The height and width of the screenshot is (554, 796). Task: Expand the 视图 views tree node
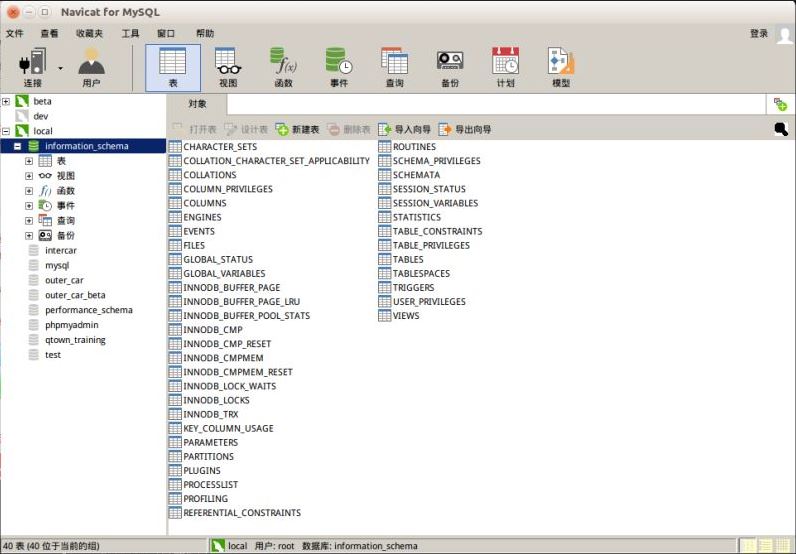29,176
